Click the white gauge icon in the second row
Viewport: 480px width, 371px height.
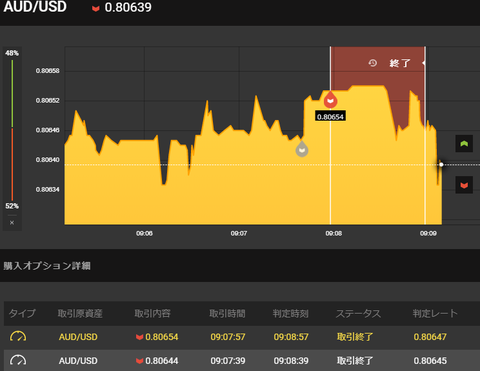coord(18,360)
